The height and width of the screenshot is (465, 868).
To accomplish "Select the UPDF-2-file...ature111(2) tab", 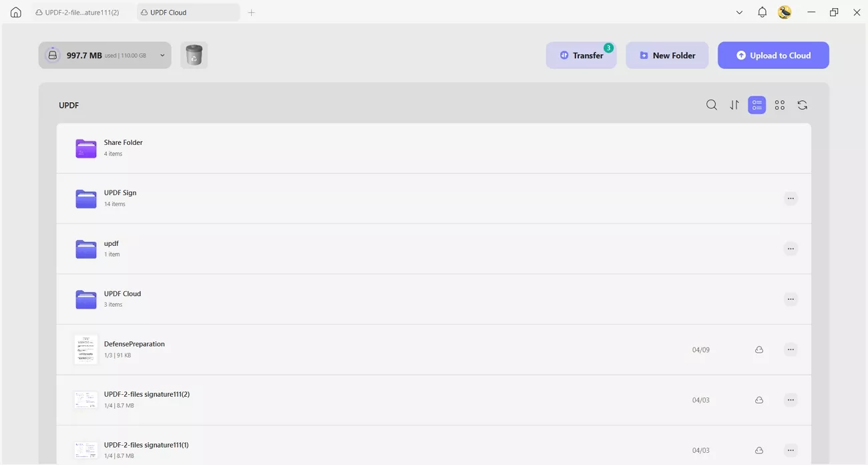I will pyautogui.click(x=77, y=12).
